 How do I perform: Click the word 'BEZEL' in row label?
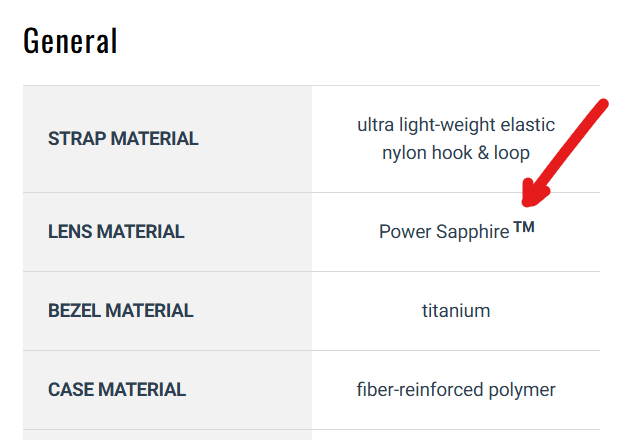73,311
